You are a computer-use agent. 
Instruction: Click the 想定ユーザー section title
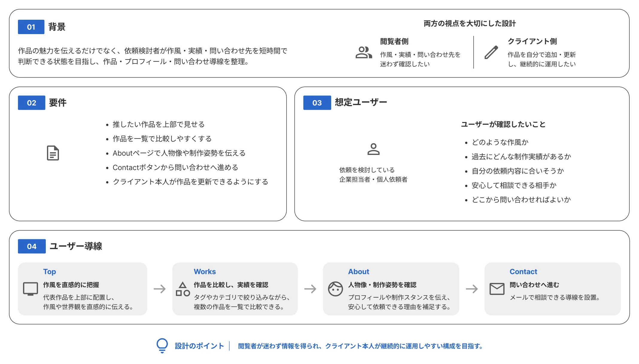click(361, 102)
